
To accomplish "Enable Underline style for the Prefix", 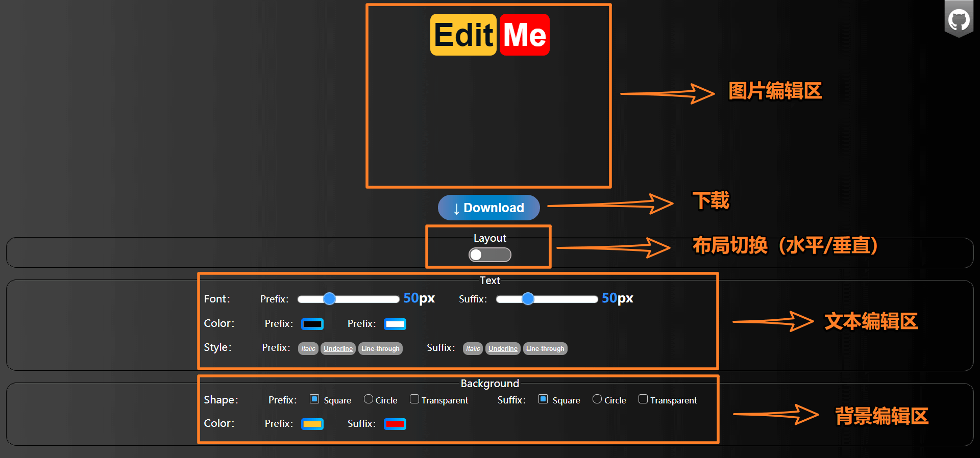I will coord(338,348).
